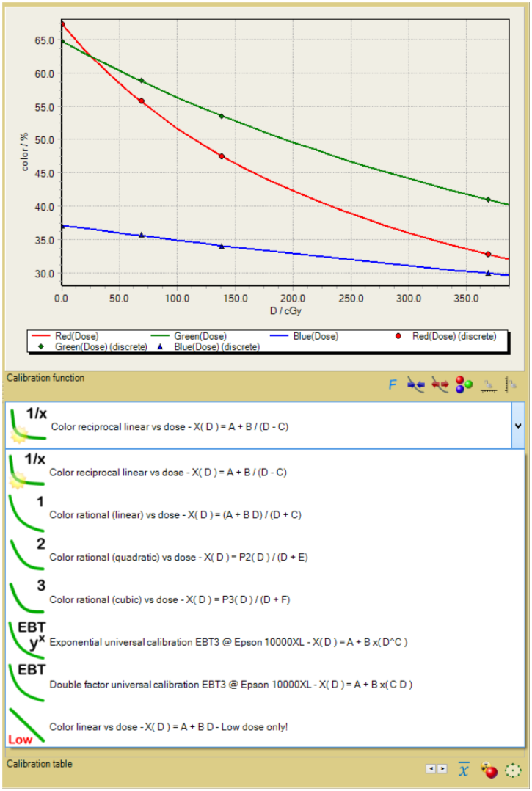
Task: Click the x-bar mean icon
Action: coord(464,770)
